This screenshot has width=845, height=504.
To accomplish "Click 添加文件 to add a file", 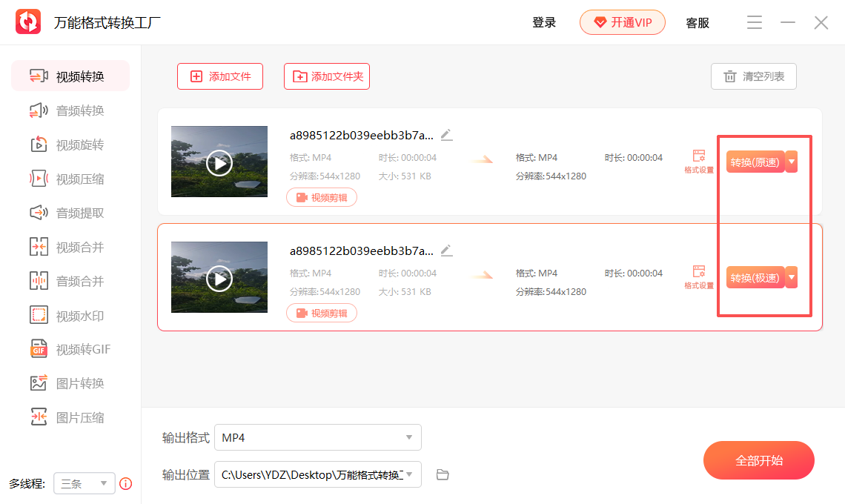I will (219, 76).
